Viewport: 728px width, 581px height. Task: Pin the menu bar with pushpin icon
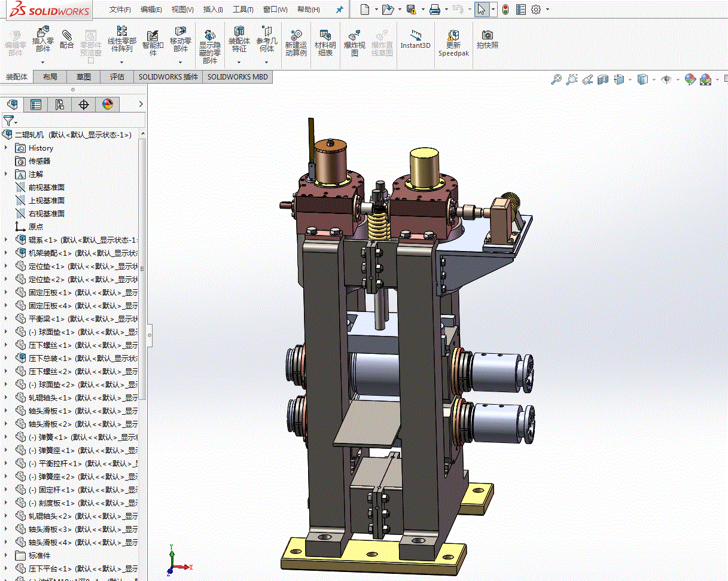[340, 10]
